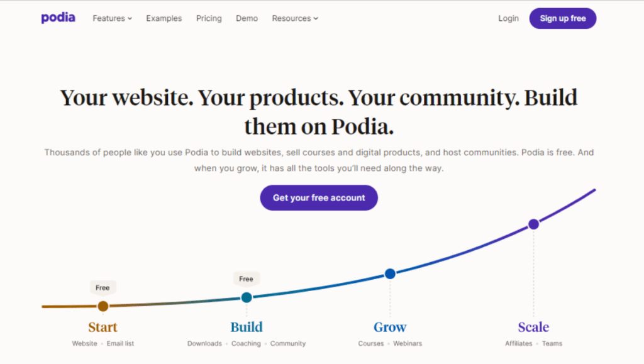644x364 pixels.
Task: Expand the Resources dropdown menu
Action: coord(294,18)
